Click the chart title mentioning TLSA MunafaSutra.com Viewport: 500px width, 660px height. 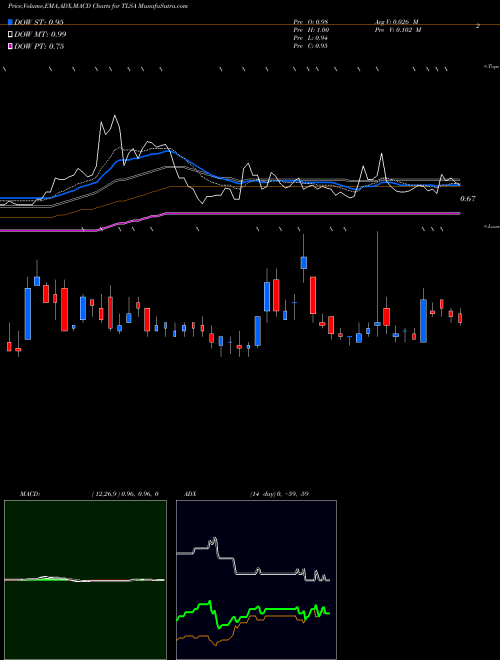click(x=98, y=6)
